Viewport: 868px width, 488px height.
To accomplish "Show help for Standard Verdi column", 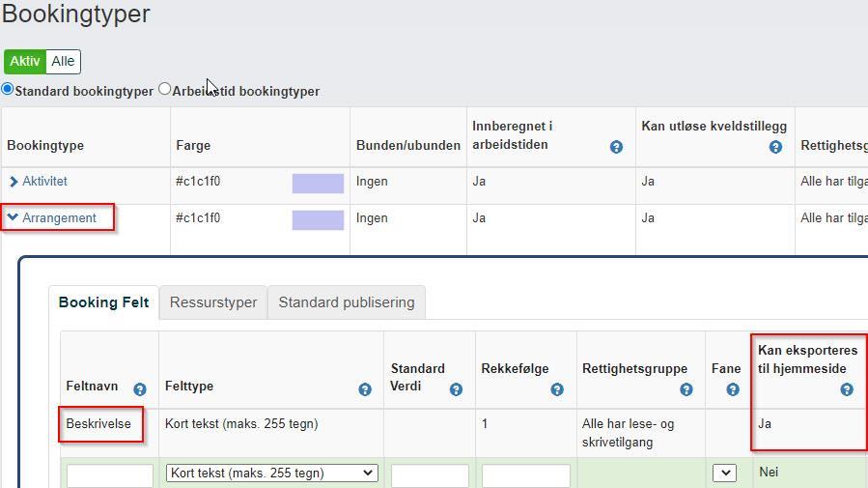I will [x=456, y=389].
